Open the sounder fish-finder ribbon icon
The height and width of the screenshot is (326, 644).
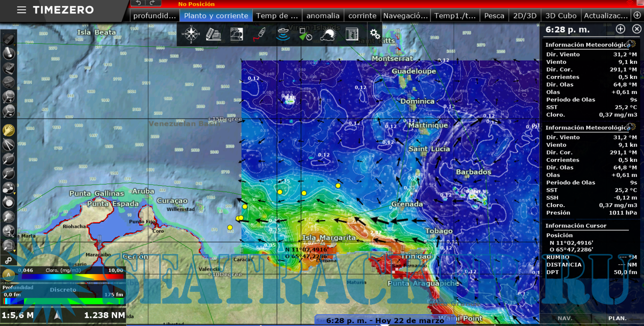(x=283, y=34)
